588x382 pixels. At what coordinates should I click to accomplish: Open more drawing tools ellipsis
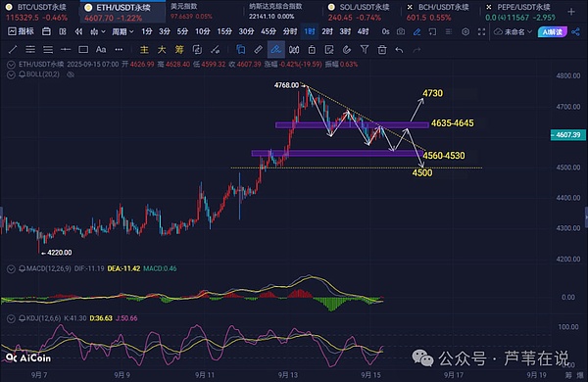[119, 50]
